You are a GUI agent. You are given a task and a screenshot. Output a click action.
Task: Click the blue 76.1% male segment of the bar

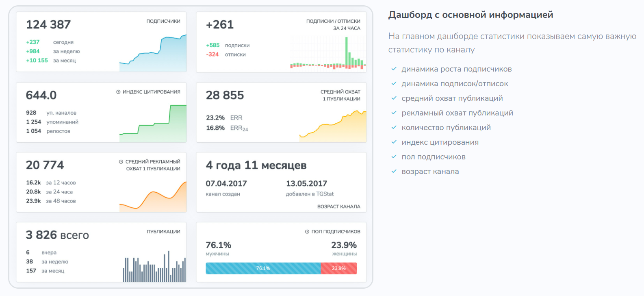click(263, 268)
